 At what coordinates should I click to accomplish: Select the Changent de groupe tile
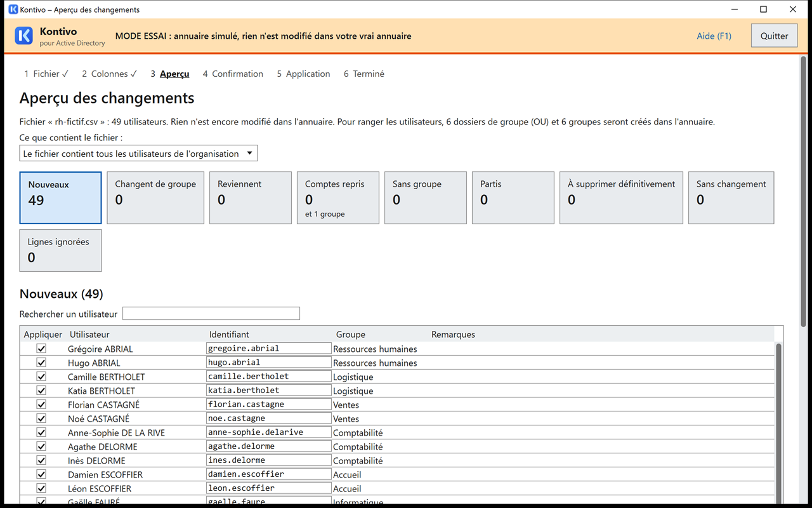point(155,197)
